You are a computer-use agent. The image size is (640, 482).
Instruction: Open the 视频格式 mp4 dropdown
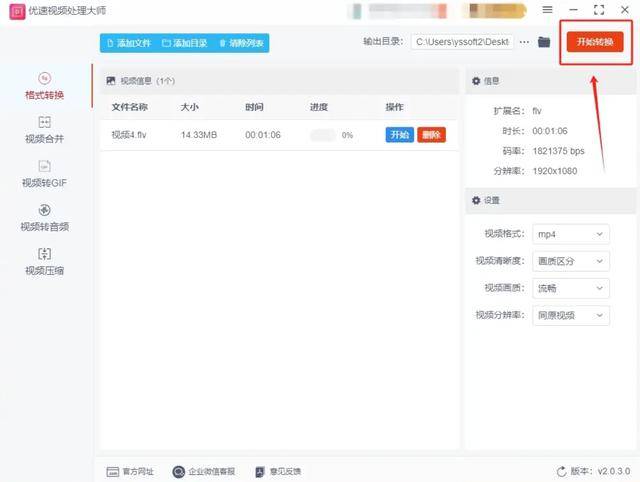571,234
